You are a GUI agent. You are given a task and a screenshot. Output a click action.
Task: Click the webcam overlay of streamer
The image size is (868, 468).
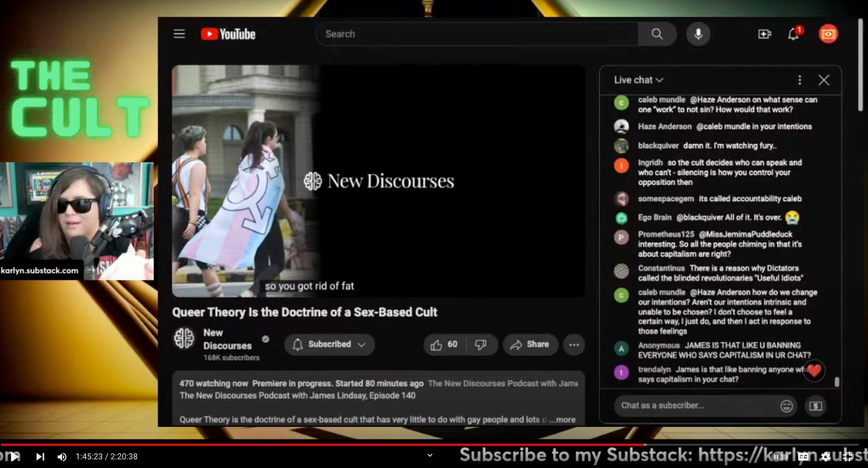[77, 221]
